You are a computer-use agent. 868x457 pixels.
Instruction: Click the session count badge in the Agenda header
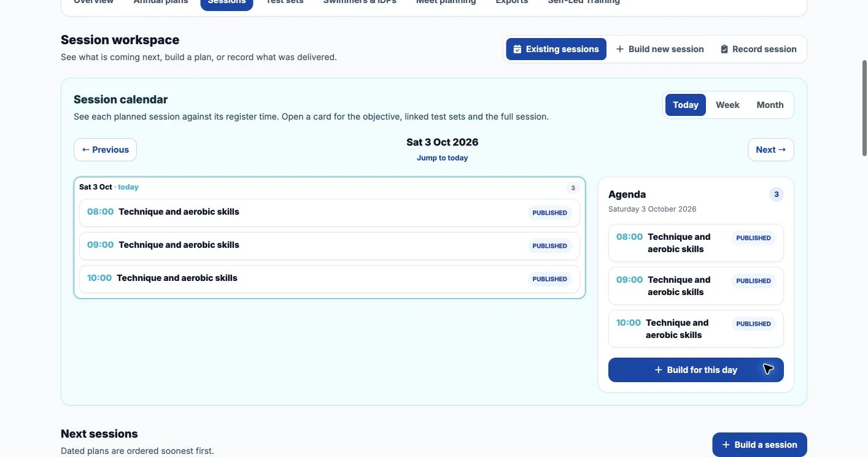coord(777,194)
